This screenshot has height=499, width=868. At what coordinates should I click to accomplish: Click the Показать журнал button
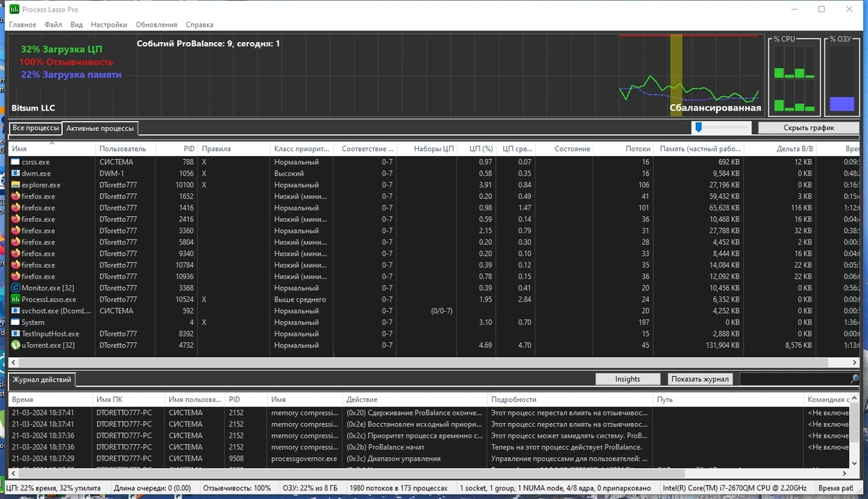tap(701, 379)
